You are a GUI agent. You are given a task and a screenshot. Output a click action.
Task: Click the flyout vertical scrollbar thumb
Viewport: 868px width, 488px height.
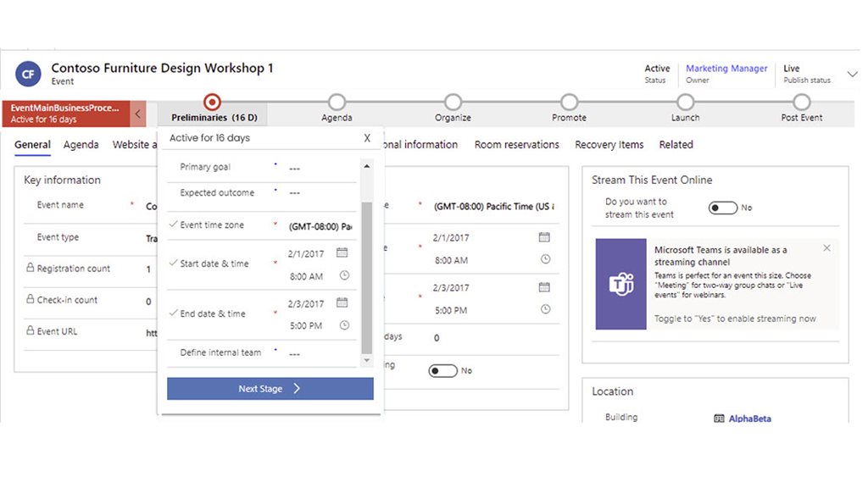tap(366, 277)
